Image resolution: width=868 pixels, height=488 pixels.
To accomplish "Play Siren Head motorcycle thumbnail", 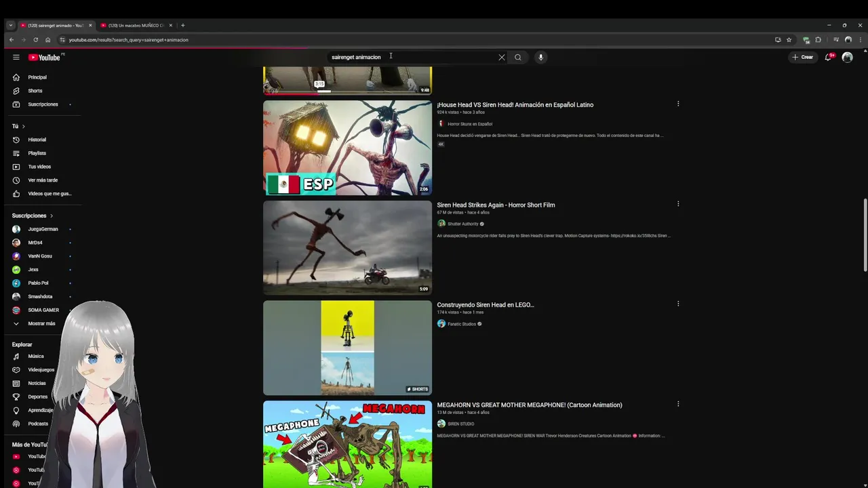I will coord(347,247).
